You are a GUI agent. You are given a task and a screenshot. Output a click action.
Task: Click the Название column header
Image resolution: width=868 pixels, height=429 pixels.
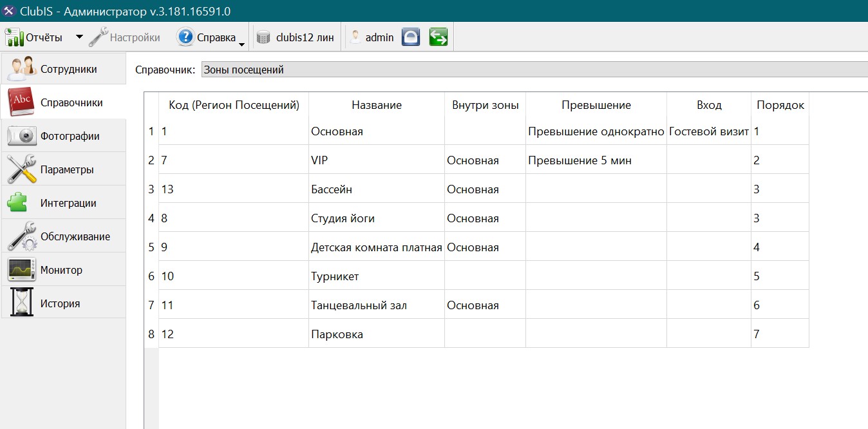coord(377,105)
